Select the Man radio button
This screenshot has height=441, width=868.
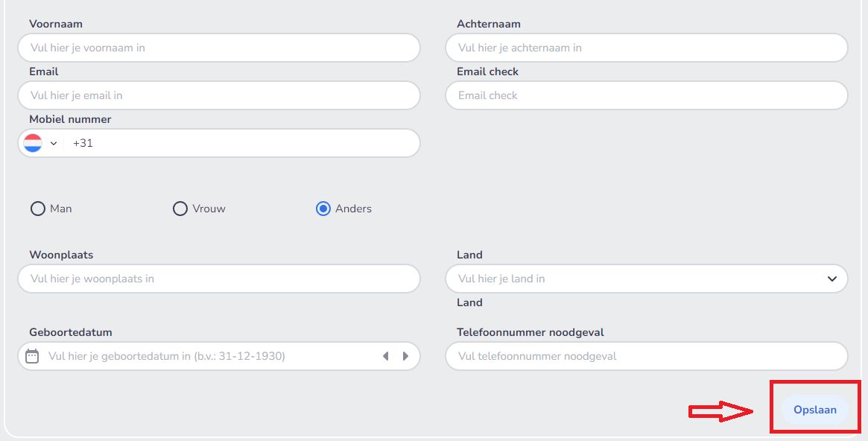click(x=38, y=209)
